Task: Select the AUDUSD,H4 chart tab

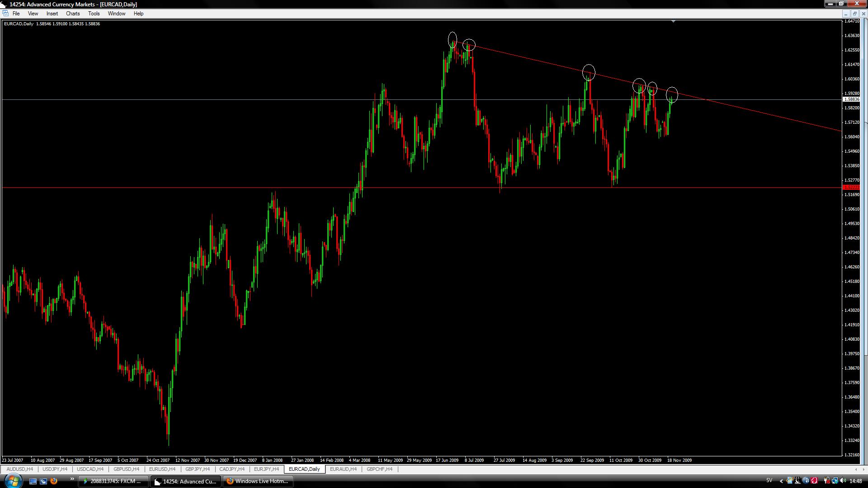Action: tap(19, 469)
